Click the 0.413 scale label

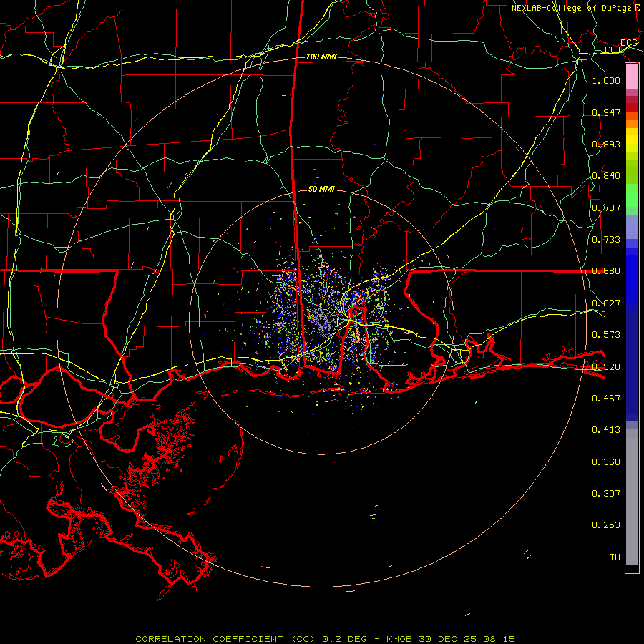[x=606, y=430]
